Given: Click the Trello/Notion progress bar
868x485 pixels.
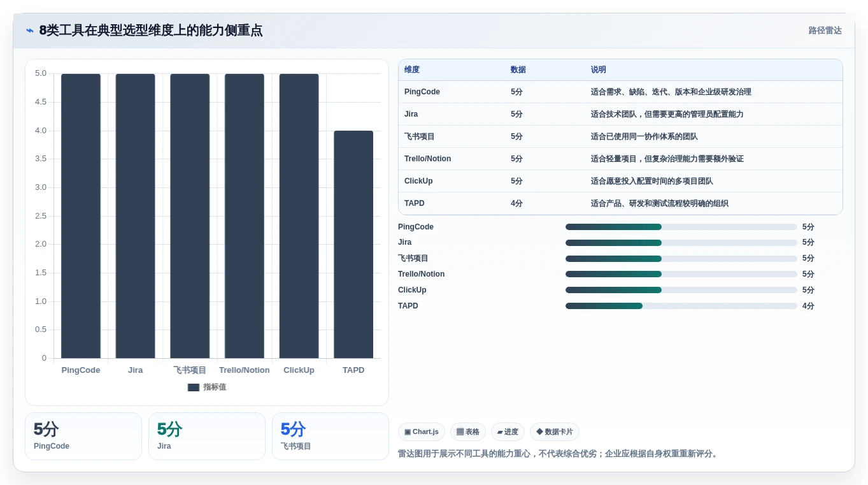Looking at the screenshot, I should point(681,274).
